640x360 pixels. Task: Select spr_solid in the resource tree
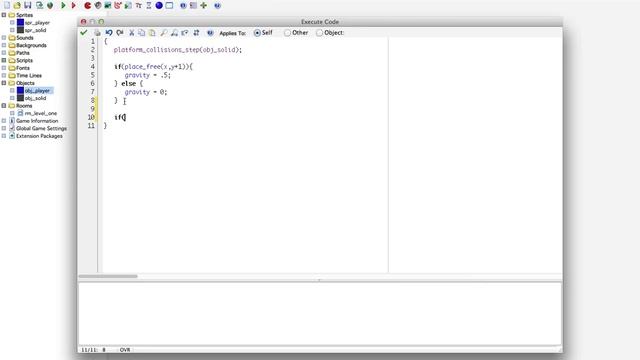point(36,30)
